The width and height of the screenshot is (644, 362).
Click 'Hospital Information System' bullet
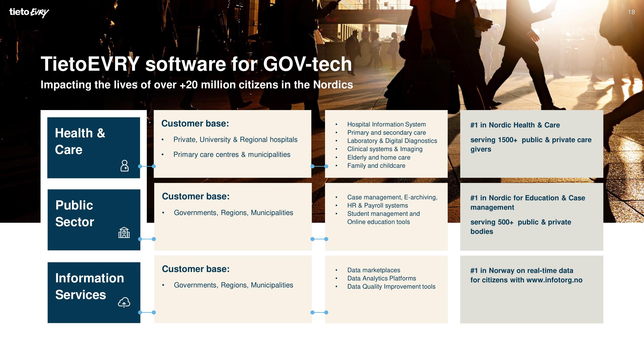point(386,125)
